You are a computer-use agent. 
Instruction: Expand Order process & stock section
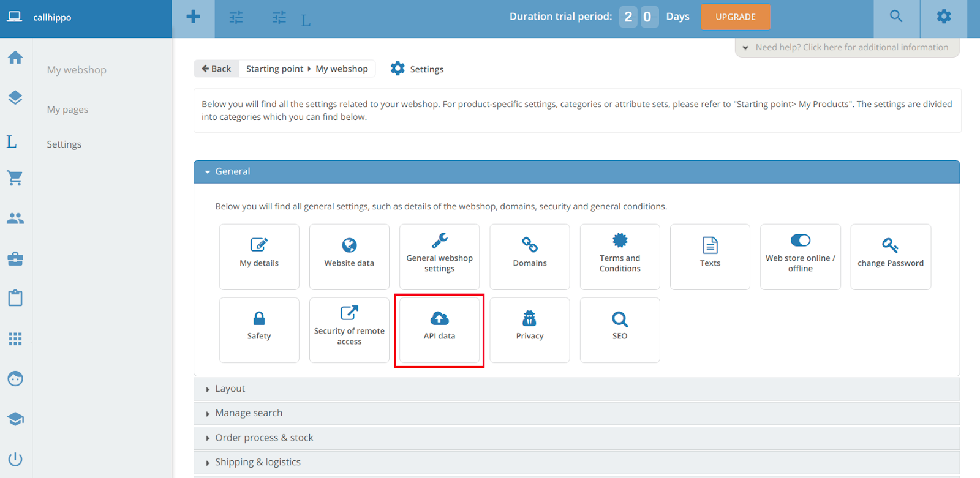pos(576,438)
